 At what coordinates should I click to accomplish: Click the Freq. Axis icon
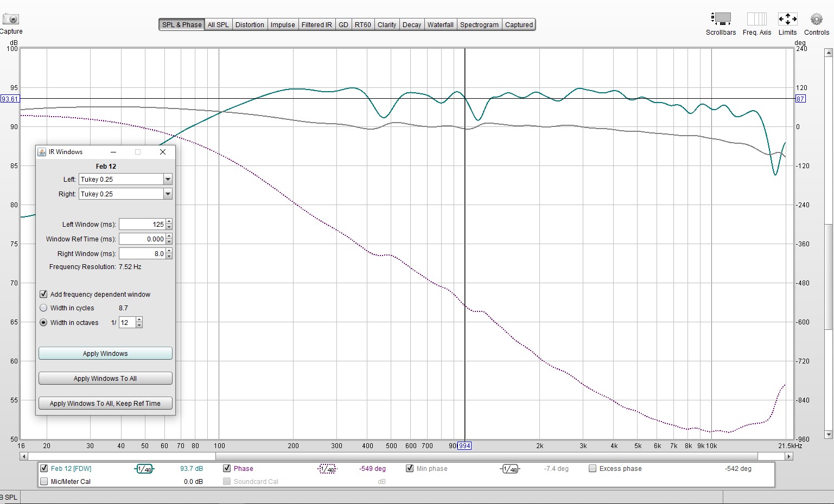tap(757, 19)
